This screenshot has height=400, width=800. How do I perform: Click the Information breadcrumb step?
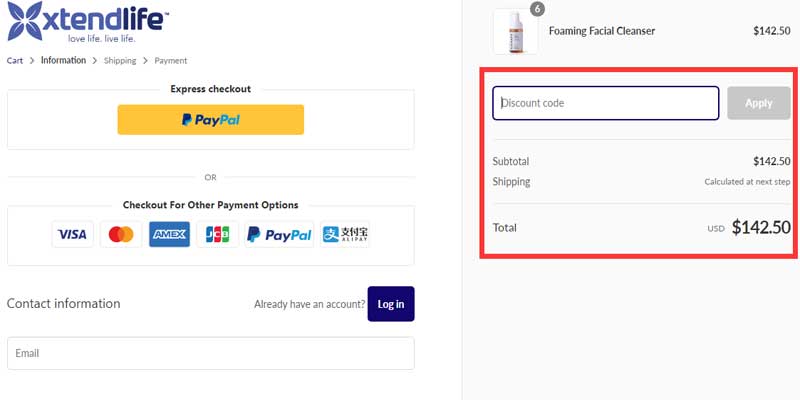coord(63,61)
